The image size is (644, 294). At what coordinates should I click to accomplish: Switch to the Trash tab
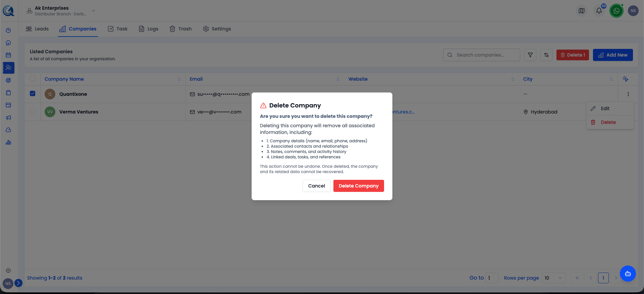click(x=180, y=29)
